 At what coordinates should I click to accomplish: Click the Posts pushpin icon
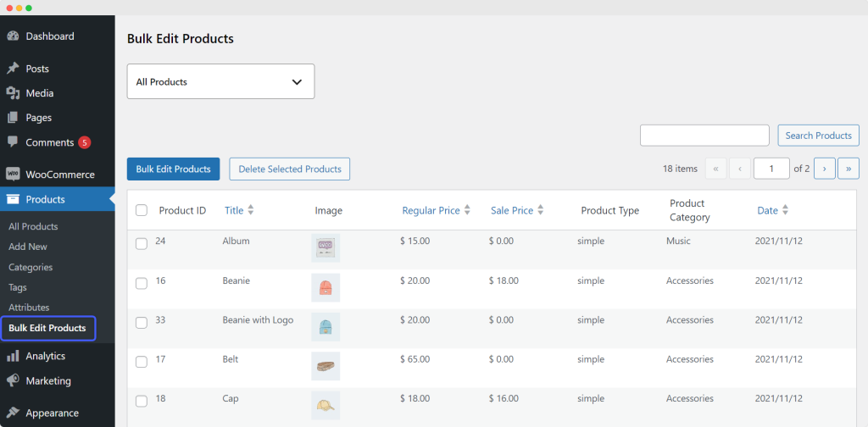pyautogui.click(x=13, y=69)
